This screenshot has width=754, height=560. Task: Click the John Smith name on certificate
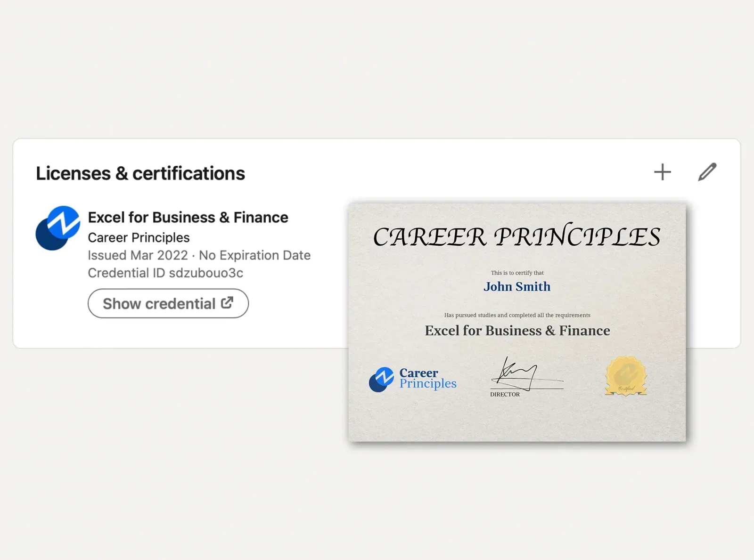click(517, 286)
